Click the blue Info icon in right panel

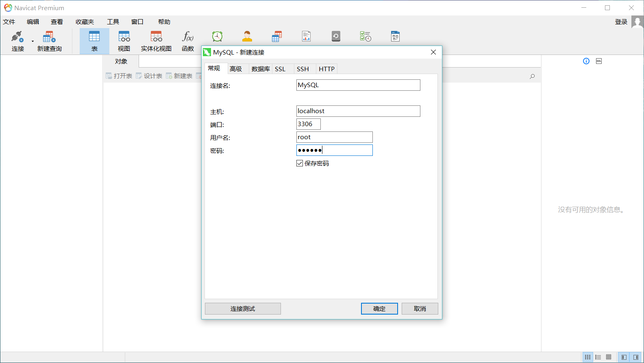pos(586,61)
